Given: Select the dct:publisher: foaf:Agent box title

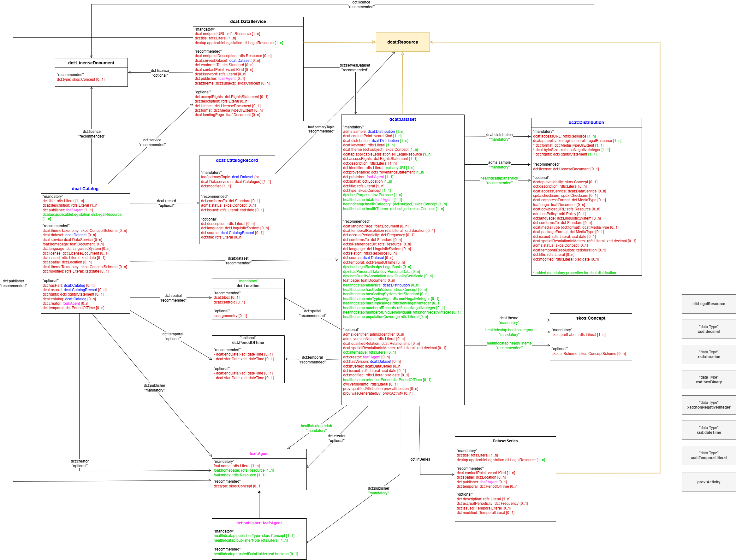Looking at the screenshot, I should click(259, 523).
